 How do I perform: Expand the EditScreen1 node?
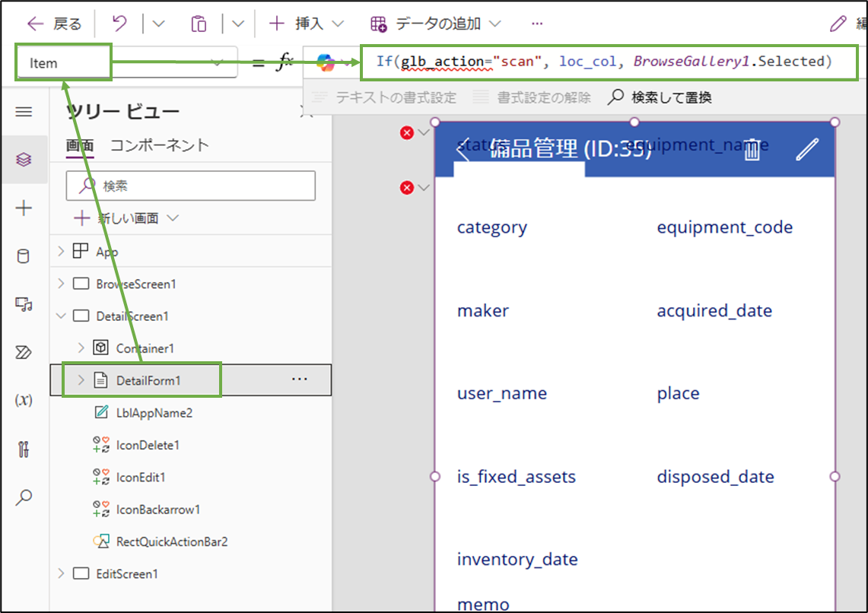click(x=61, y=573)
